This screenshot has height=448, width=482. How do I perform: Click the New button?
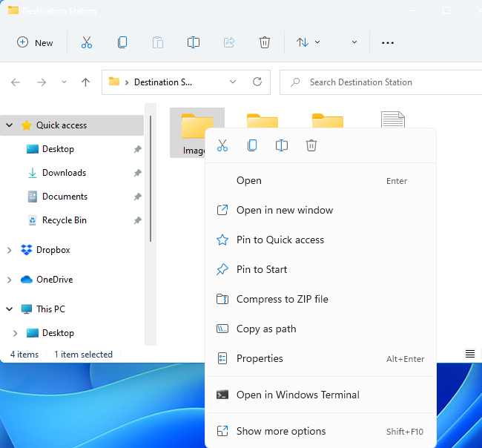tap(36, 43)
